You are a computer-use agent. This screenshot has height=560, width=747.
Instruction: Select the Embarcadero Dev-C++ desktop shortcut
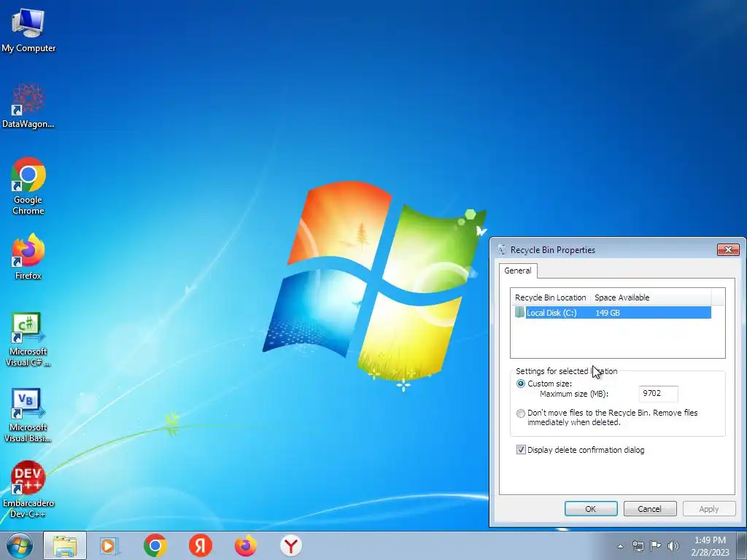coord(28,489)
